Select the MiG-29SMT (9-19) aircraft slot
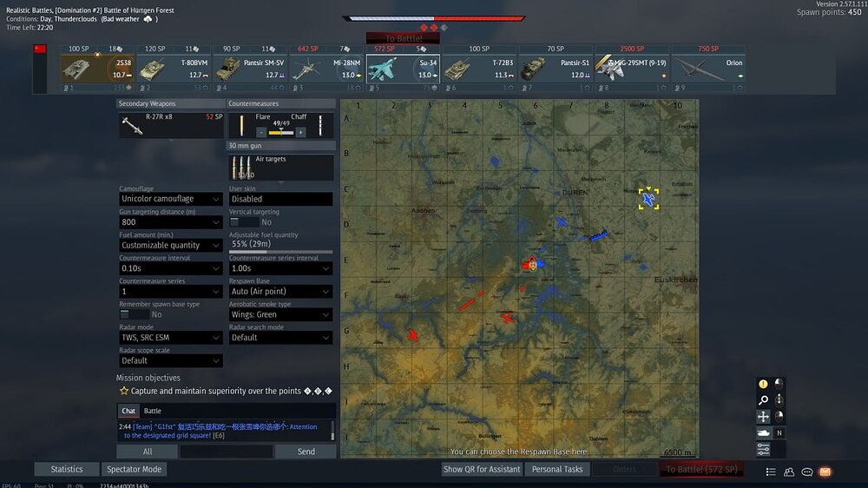Screen dimensions: 868x488 click(x=632, y=69)
